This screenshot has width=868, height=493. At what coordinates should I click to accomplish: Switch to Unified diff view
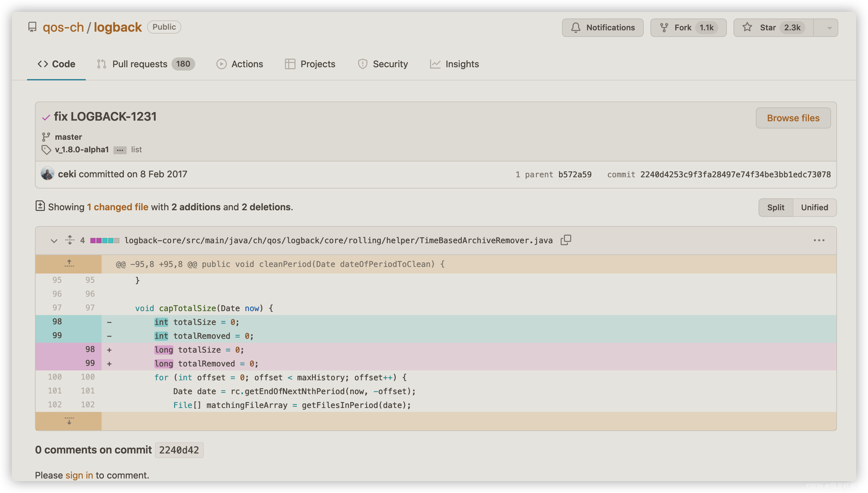pos(814,207)
